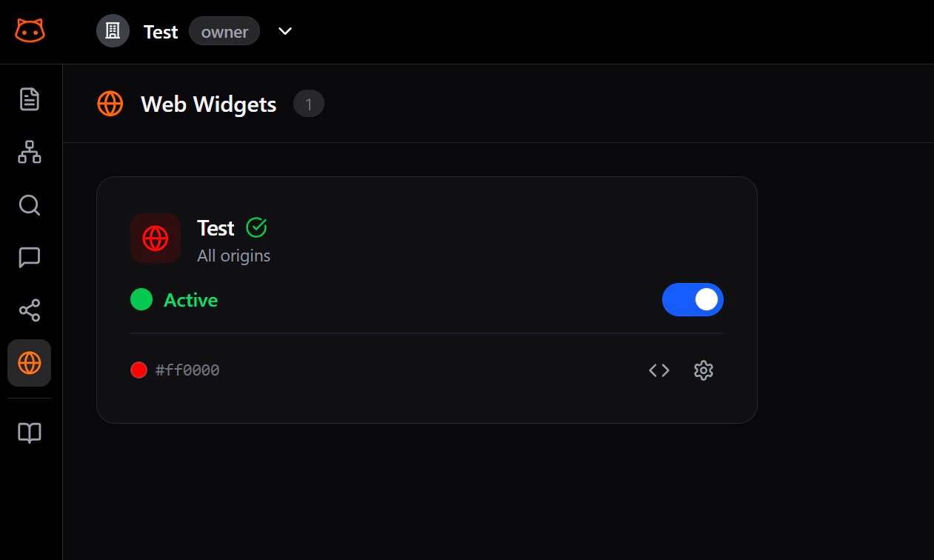Open the documentation book icon in sidebar
The image size is (934, 560).
pos(29,433)
